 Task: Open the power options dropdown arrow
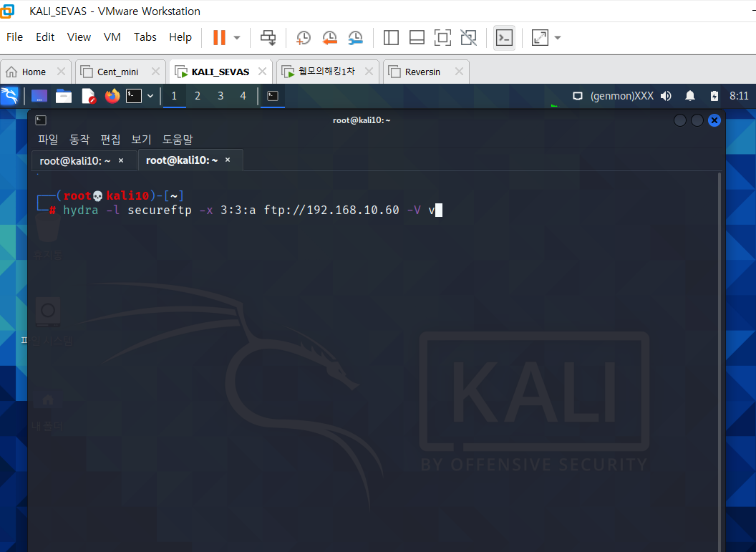coord(237,38)
